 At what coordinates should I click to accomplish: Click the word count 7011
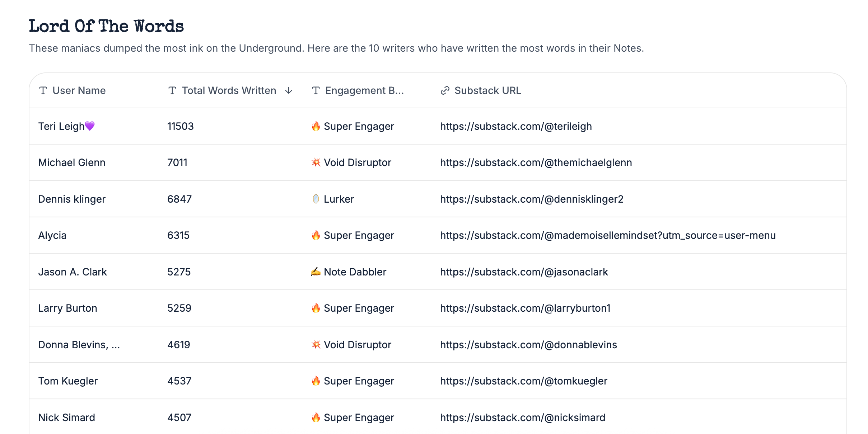coord(177,162)
